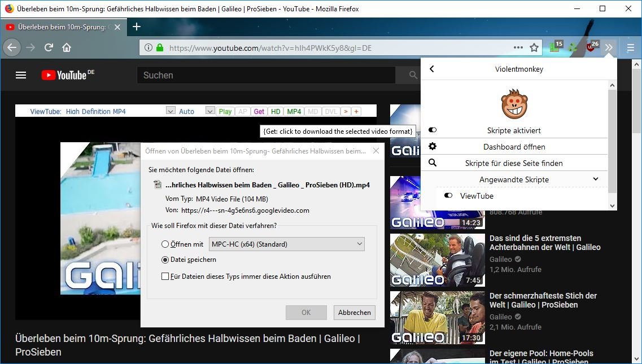Open the YouTube hamburger guide menu

(21, 75)
